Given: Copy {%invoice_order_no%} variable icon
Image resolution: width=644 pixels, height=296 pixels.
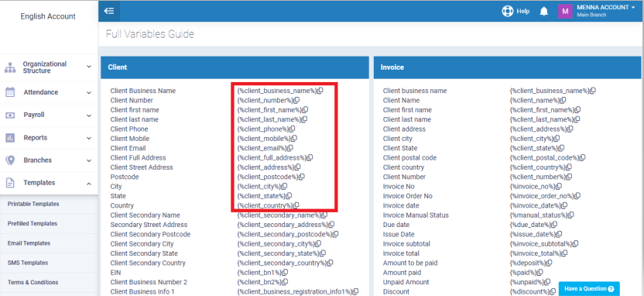Looking at the screenshot, I should (578, 196).
